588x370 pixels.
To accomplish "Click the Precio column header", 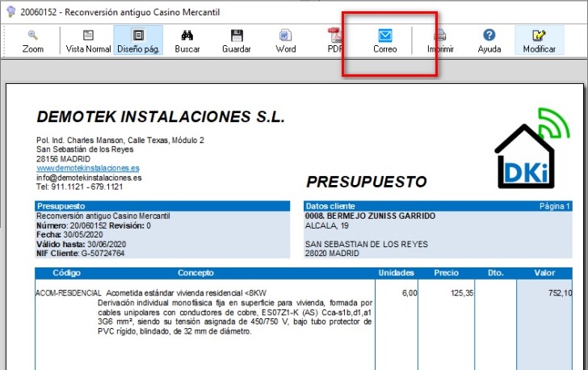I will pos(446,273).
